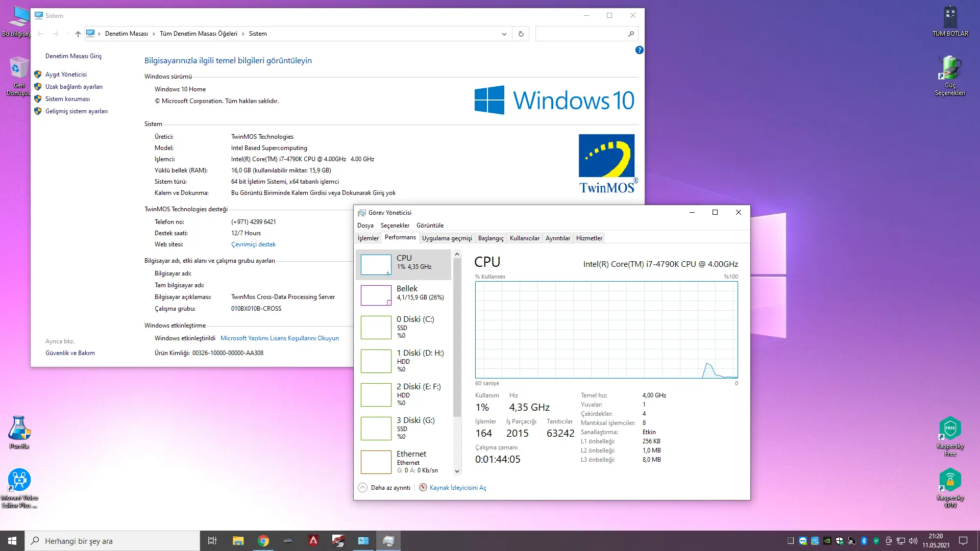Open the Action Center notifications
The height and width of the screenshot is (551, 980).
click(x=963, y=541)
